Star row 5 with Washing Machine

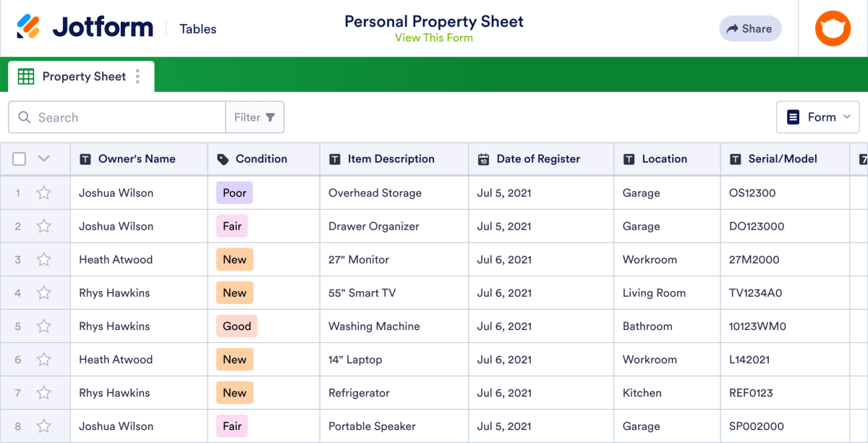pos(43,326)
